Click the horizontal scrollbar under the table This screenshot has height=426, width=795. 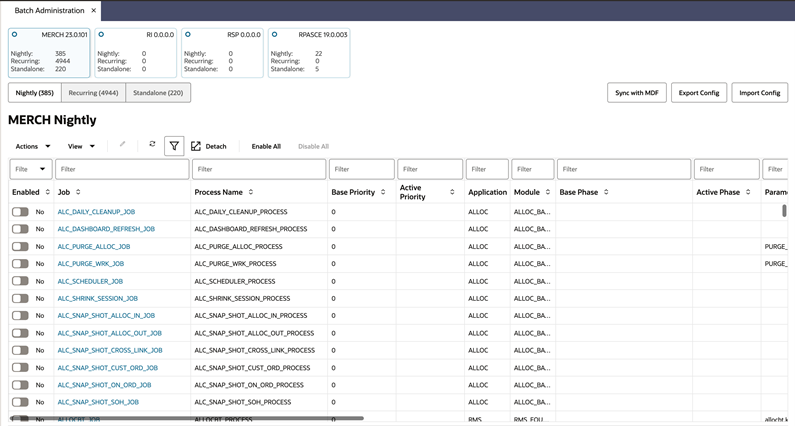(x=188, y=418)
